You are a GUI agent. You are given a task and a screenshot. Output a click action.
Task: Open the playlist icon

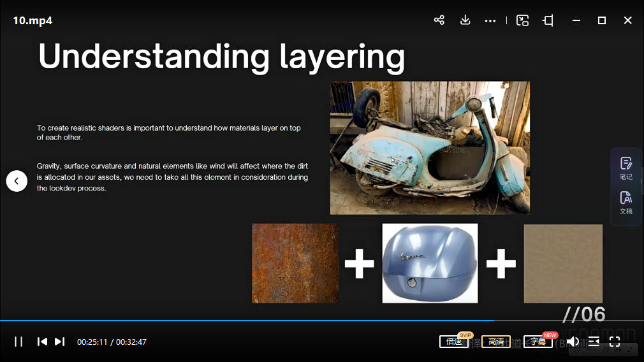click(594, 342)
